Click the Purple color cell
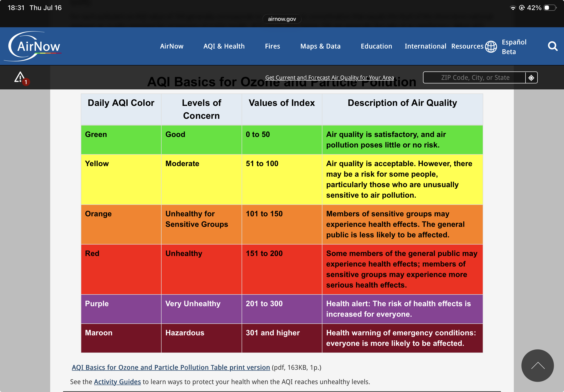The image size is (564, 392). [x=121, y=309]
